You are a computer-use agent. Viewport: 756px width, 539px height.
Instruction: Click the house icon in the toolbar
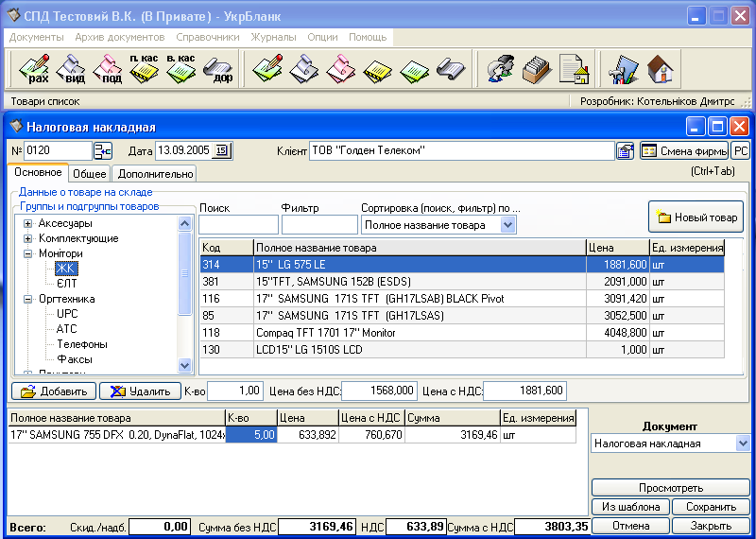coord(661,70)
